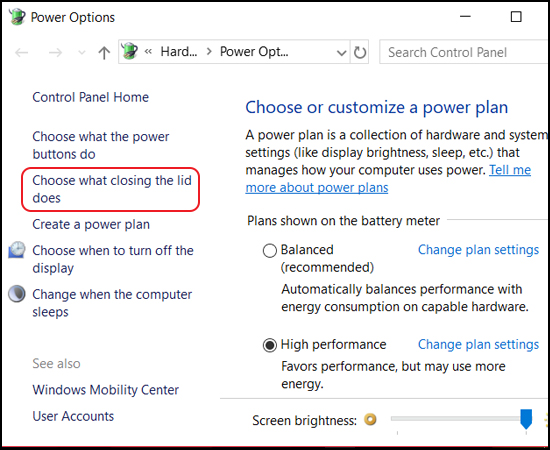Select the Balanced (recommended) power plan
550x450 pixels.
pos(269,250)
